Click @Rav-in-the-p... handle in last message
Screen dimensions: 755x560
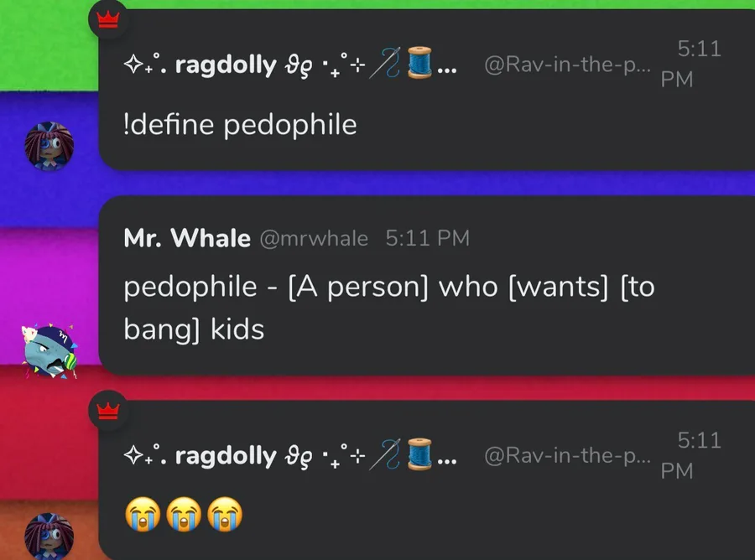tap(567, 455)
